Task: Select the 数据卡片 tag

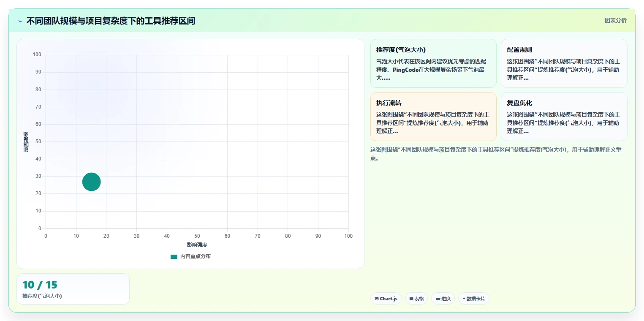Action: pos(474,299)
